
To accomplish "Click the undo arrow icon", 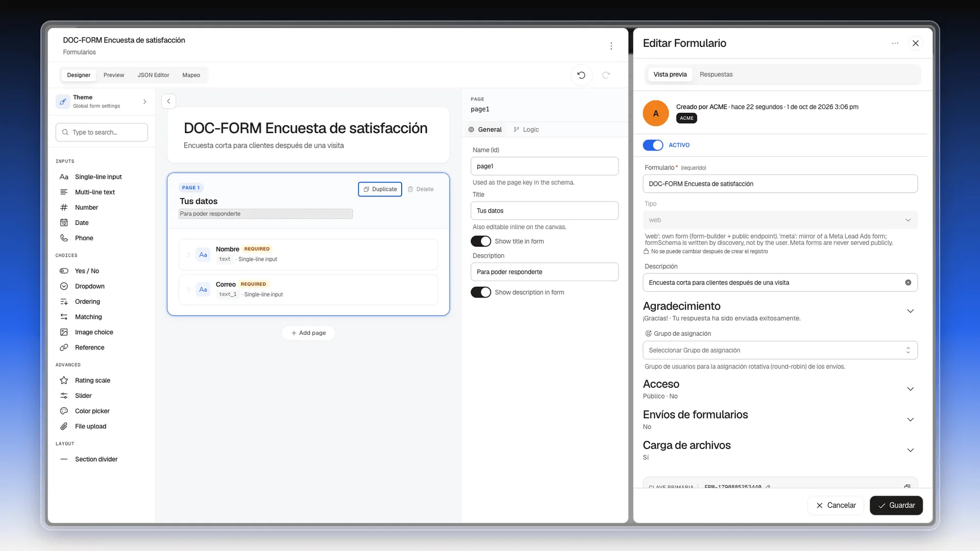I will tap(581, 75).
